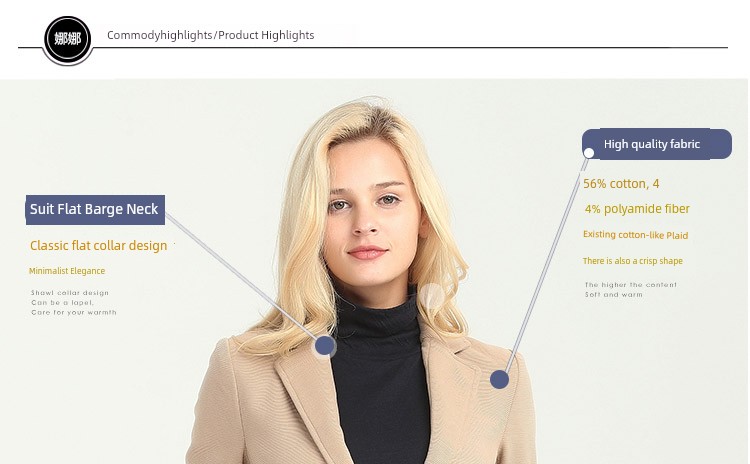Click There is also a crisp shape
This screenshot has height=464, width=750.
pyautogui.click(x=632, y=261)
